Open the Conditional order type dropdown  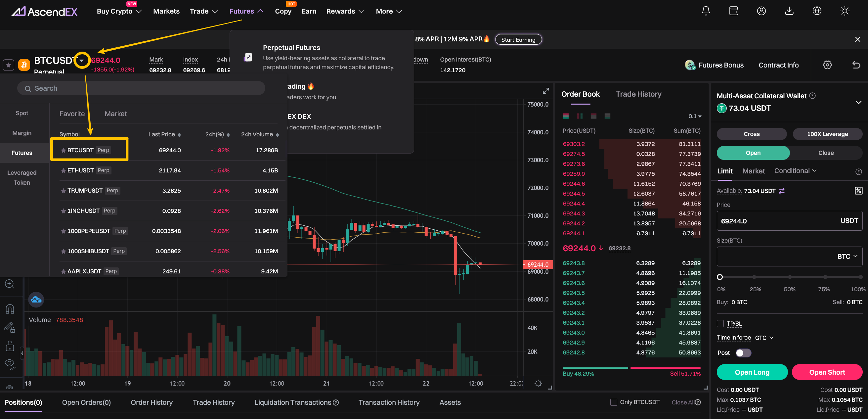click(x=795, y=171)
